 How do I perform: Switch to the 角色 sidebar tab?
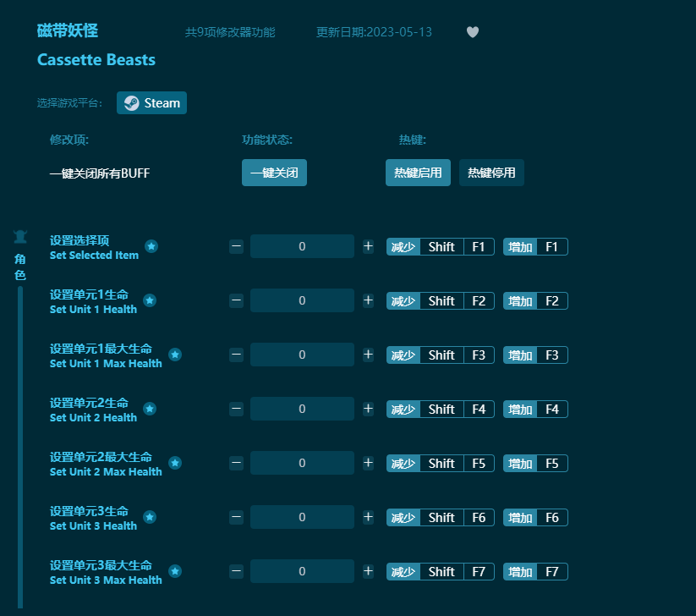click(19, 260)
